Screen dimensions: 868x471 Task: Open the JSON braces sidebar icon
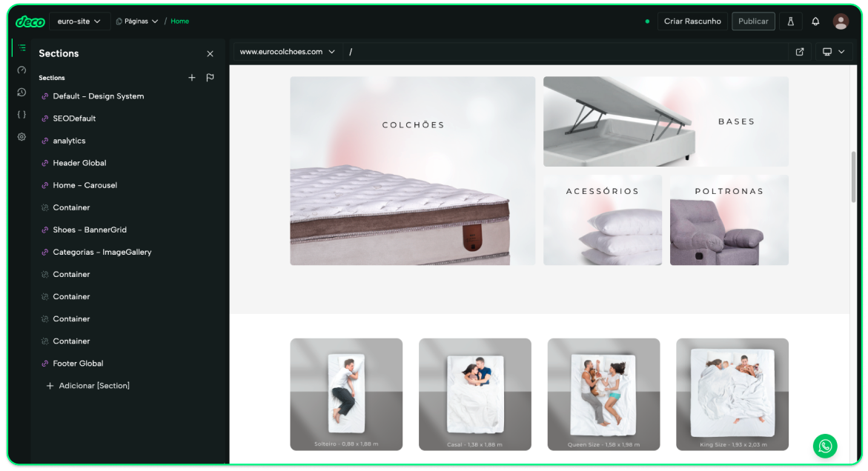click(x=21, y=115)
